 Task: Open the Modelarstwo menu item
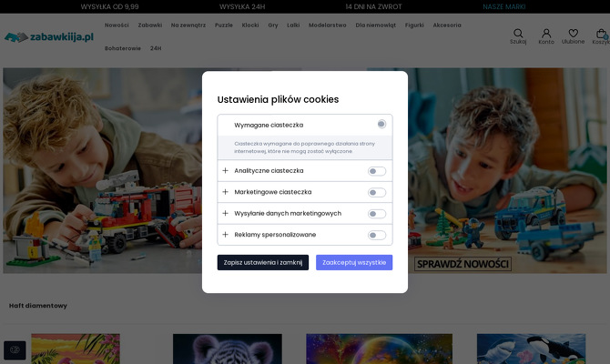pos(327,25)
